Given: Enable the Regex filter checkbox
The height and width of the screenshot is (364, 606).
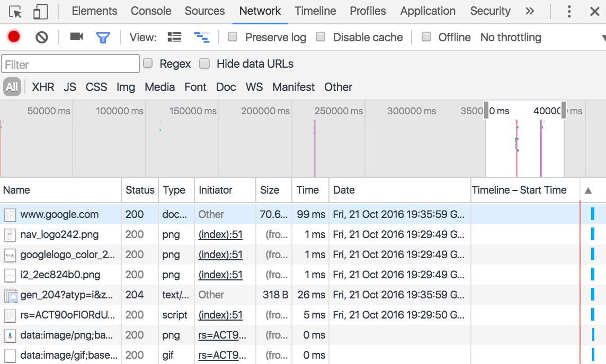Looking at the screenshot, I should click(x=148, y=63).
